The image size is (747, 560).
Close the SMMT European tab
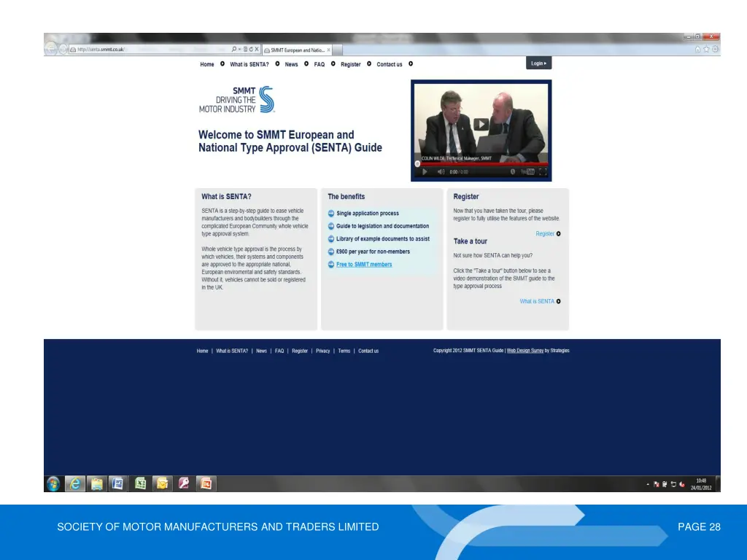click(329, 50)
